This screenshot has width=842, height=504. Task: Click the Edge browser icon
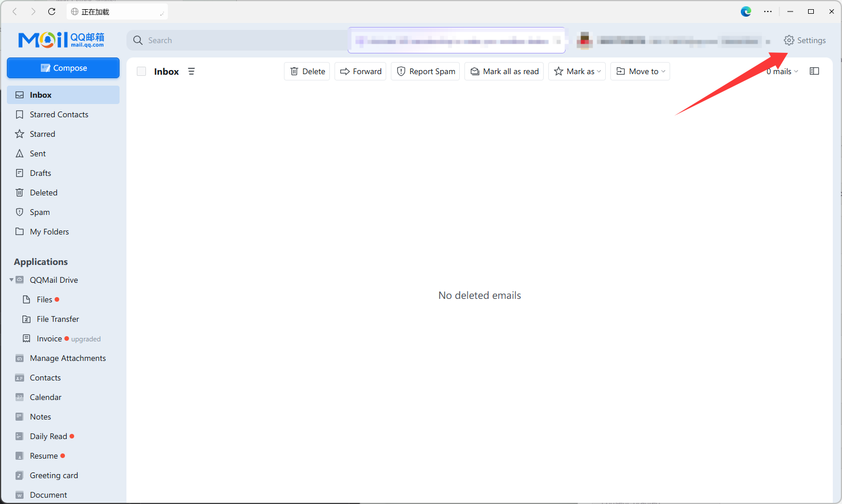pyautogui.click(x=746, y=11)
